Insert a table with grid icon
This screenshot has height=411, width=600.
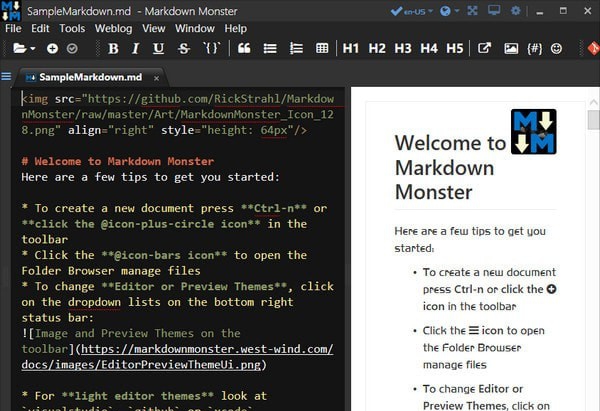click(322, 48)
